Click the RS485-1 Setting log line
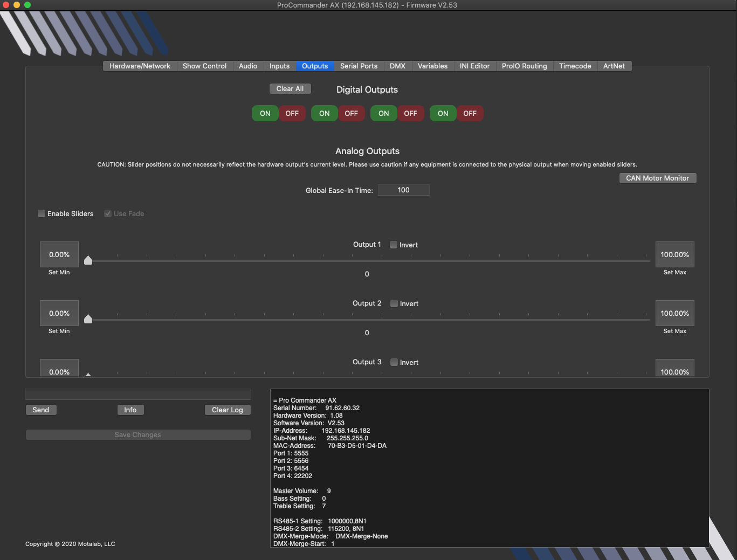This screenshot has width=737, height=560. 320,521
